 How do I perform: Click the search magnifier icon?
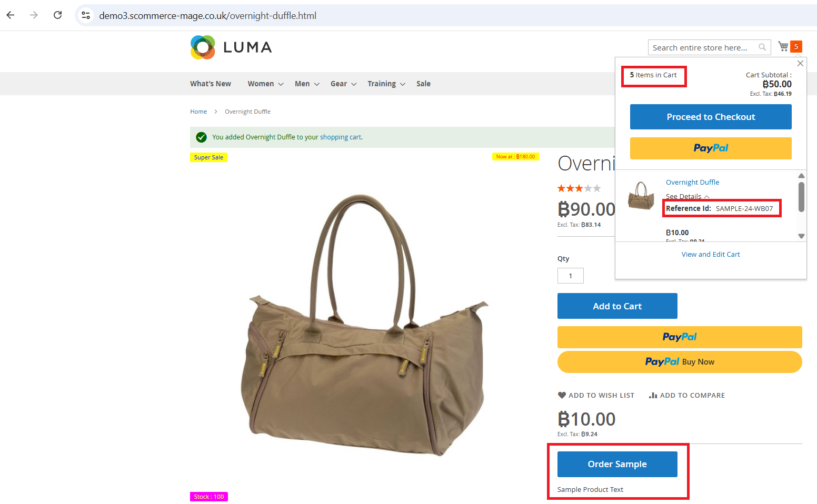pyautogui.click(x=762, y=47)
